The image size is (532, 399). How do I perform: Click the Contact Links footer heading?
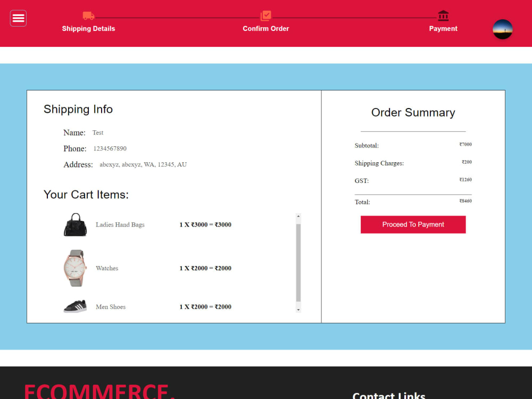(x=389, y=395)
